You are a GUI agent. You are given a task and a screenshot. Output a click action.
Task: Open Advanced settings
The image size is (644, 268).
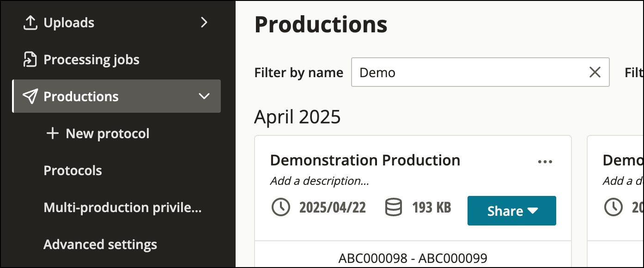point(100,244)
